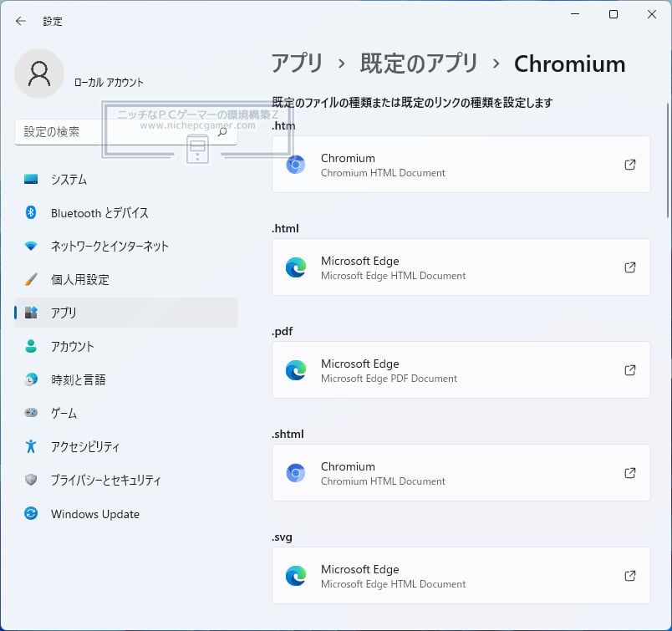Click the search magnifier icon

tap(222, 131)
